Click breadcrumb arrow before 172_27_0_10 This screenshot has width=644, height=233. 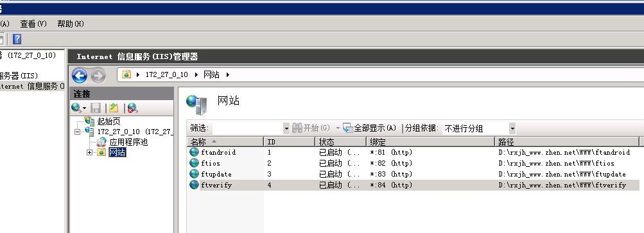pyautogui.click(x=138, y=75)
